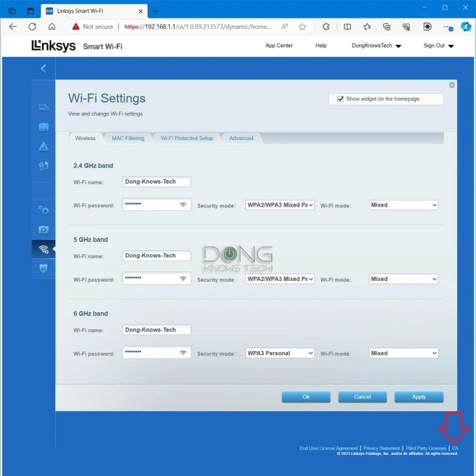Switch to Advanced tab
This screenshot has width=476, height=476.
click(x=241, y=138)
